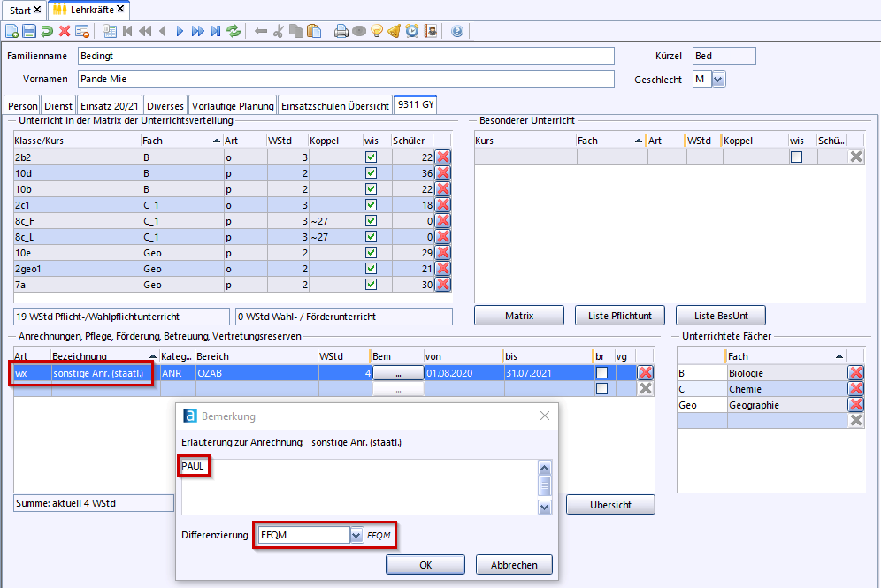The width and height of the screenshot is (881, 588).
Task: Click the copy icon in toolbar
Action: tap(296, 32)
